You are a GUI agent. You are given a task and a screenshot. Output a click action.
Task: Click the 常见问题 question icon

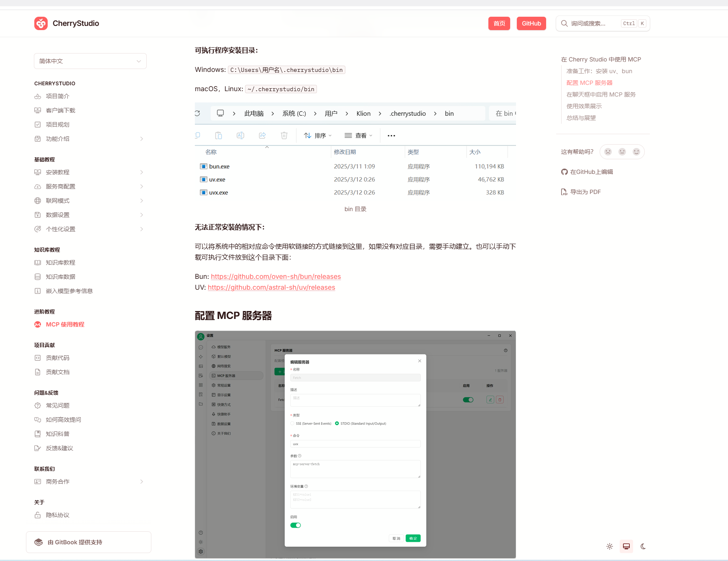tap(38, 405)
